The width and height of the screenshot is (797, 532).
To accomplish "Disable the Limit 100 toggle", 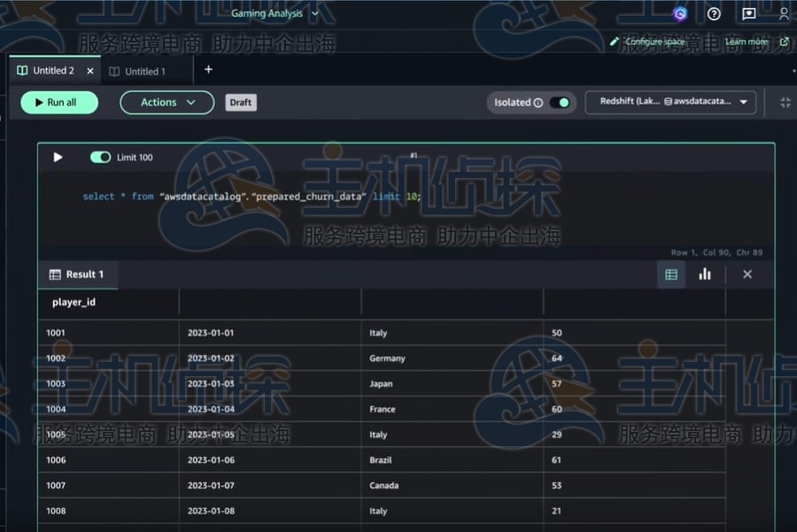I will tap(100, 158).
